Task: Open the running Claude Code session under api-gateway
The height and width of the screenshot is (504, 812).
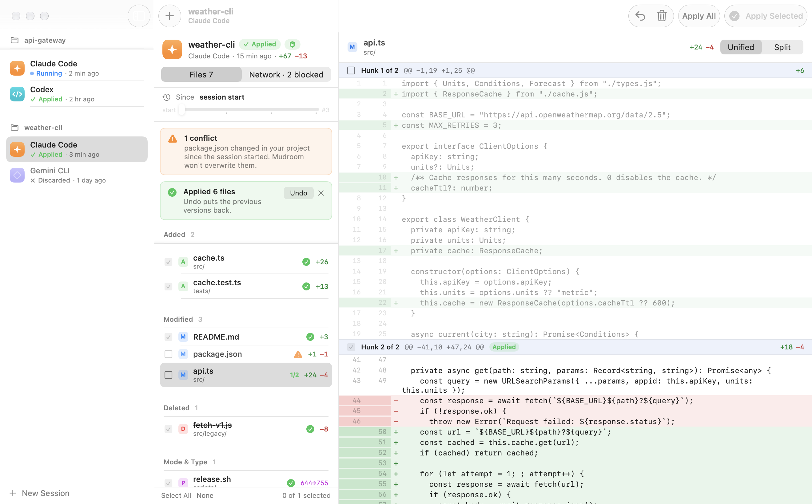Action: [x=77, y=68]
